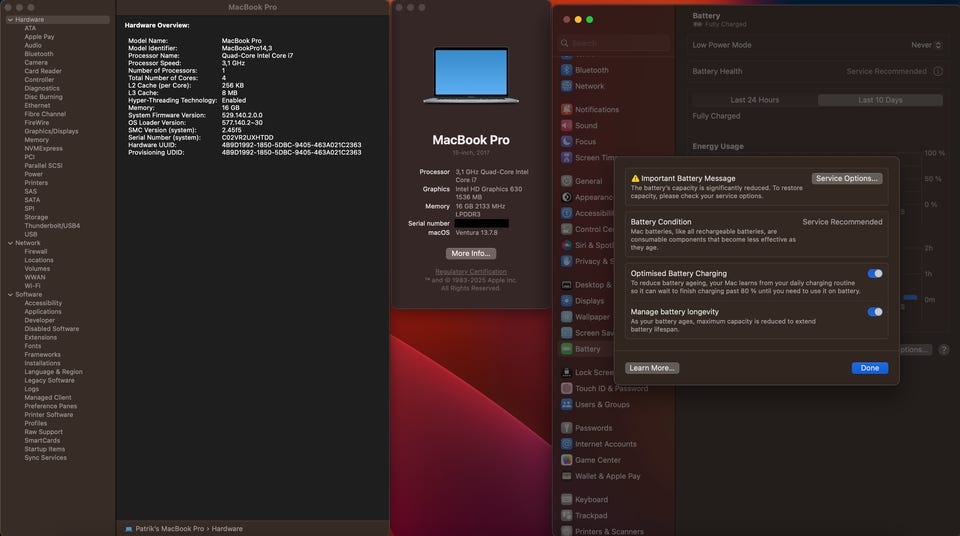The width and height of the screenshot is (960, 536).
Task: Open the Keyboard icon in Settings sidebar
Action: 566,499
